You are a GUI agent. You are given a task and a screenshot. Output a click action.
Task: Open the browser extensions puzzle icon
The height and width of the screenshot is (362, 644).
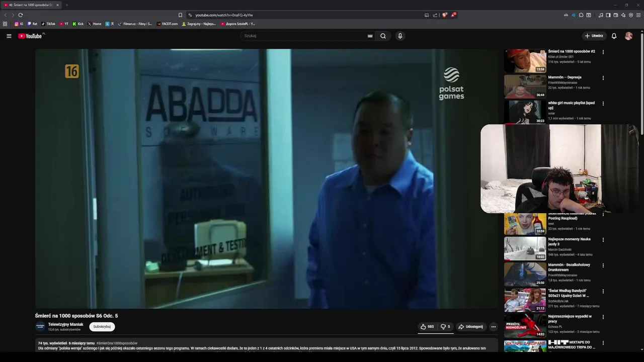pyautogui.click(x=581, y=15)
